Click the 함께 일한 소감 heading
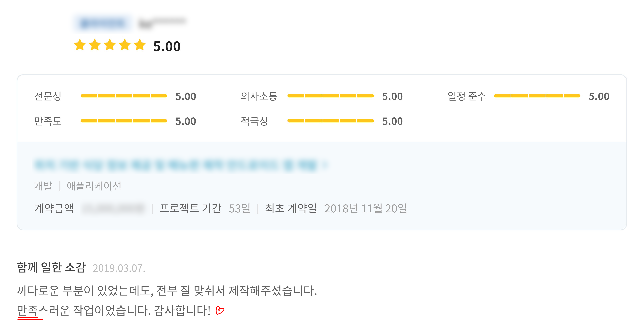The height and width of the screenshot is (336, 644). (51, 267)
